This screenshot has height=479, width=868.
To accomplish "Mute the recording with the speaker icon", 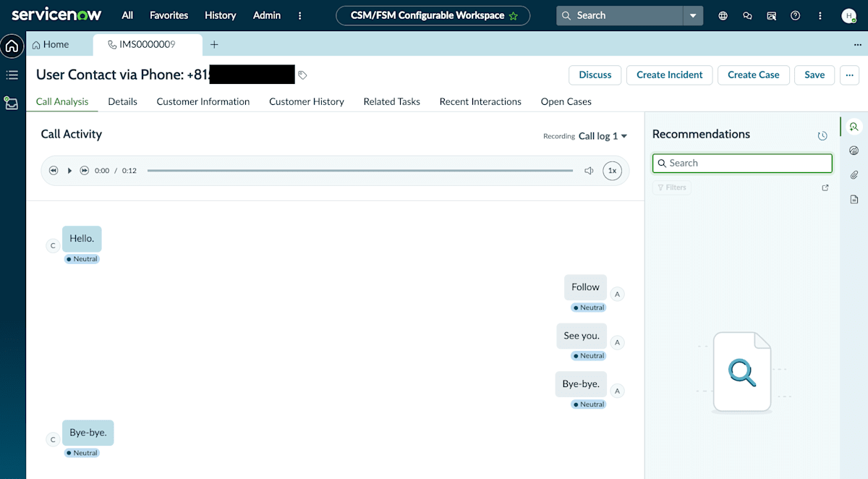I will pyautogui.click(x=589, y=171).
